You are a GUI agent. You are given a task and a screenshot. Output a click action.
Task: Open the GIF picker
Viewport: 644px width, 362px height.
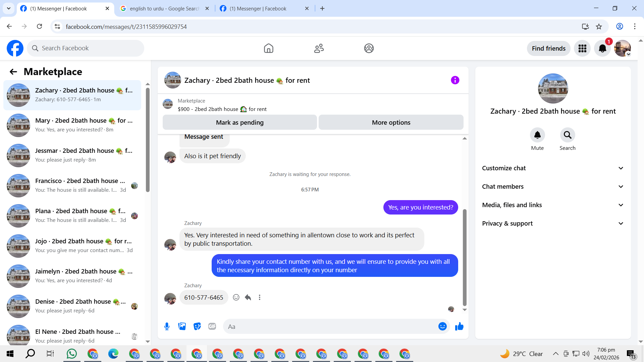212,326
